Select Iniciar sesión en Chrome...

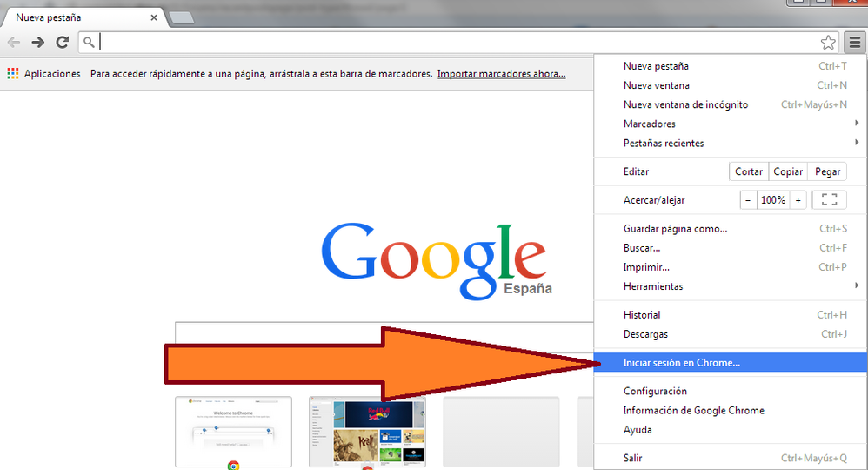(x=731, y=362)
